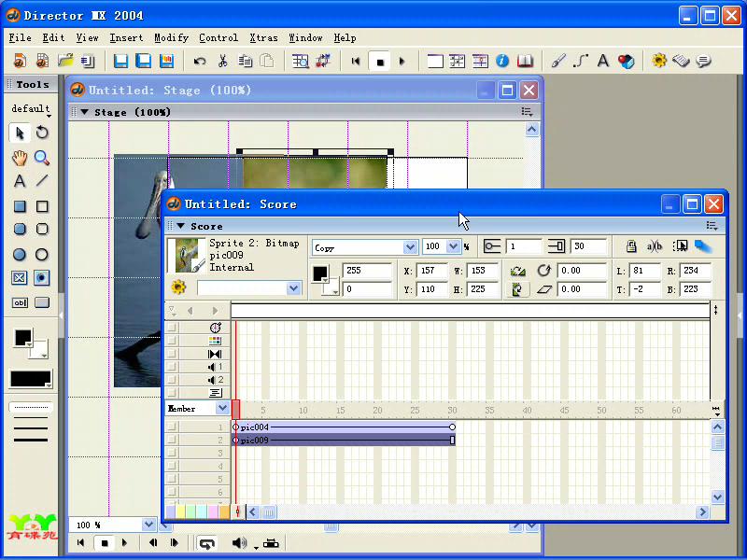The width and height of the screenshot is (747, 560).
Task: Open the Cast window from the toolbar
Action: (x=458, y=61)
